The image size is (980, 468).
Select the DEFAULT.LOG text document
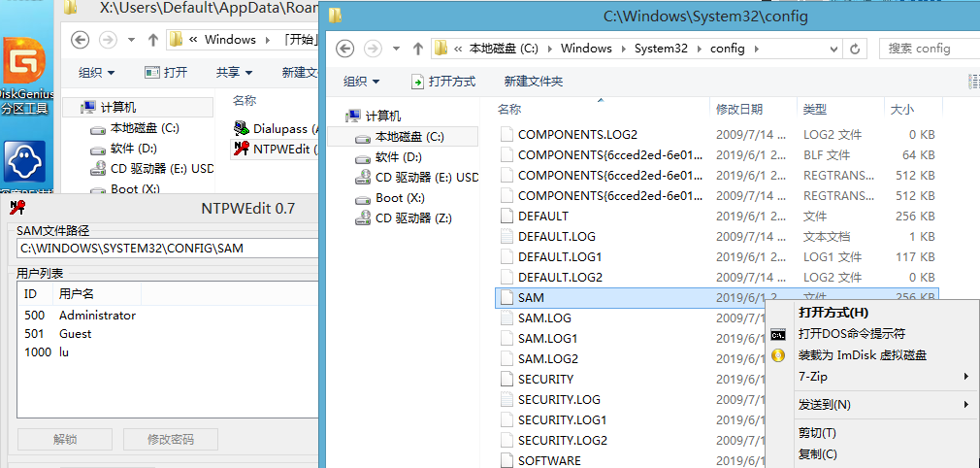click(x=556, y=237)
